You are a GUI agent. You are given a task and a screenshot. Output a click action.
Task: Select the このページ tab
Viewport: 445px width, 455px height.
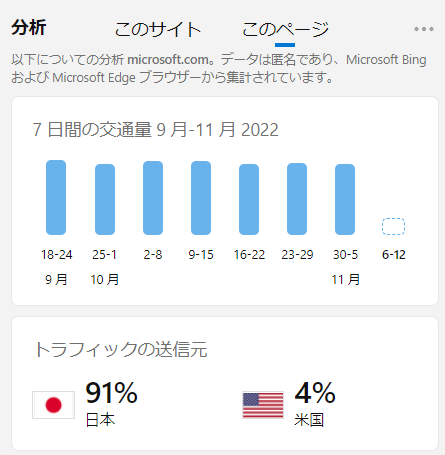point(285,30)
